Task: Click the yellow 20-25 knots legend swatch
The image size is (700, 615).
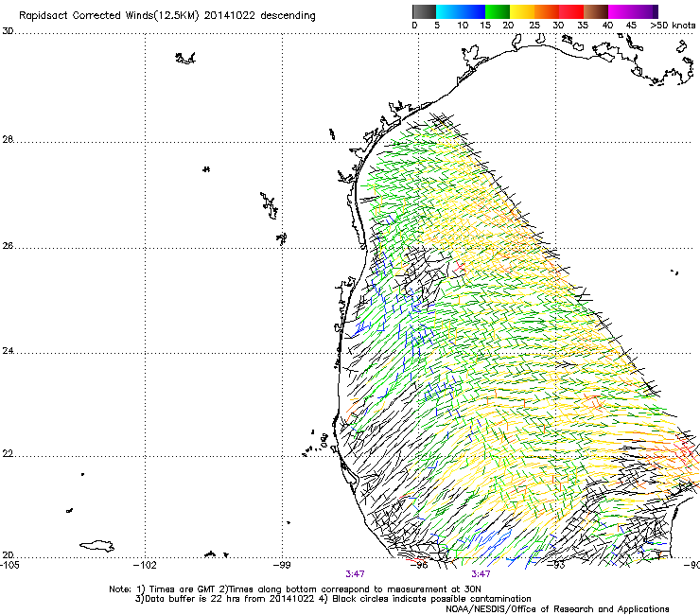Action: 522,11
